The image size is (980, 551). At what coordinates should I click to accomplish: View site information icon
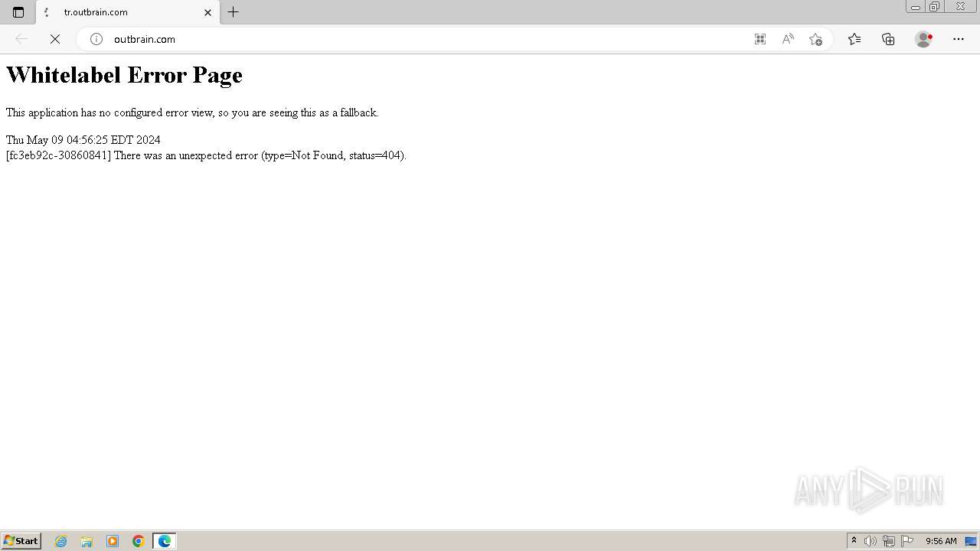coord(96,39)
